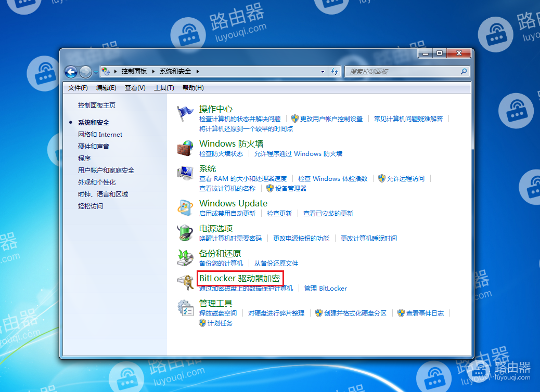Click the Administrative Tools gear icon

tap(185, 308)
